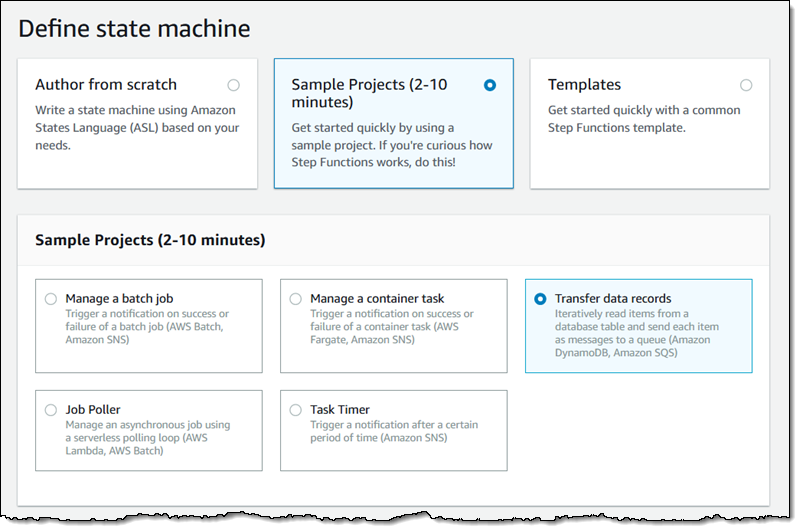The width and height of the screenshot is (800, 531).
Task: Click the Define state machine heading
Action: [134, 28]
